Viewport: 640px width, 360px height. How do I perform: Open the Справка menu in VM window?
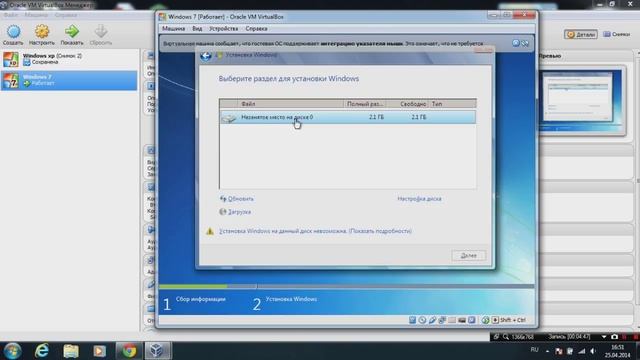[x=256, y=29]
